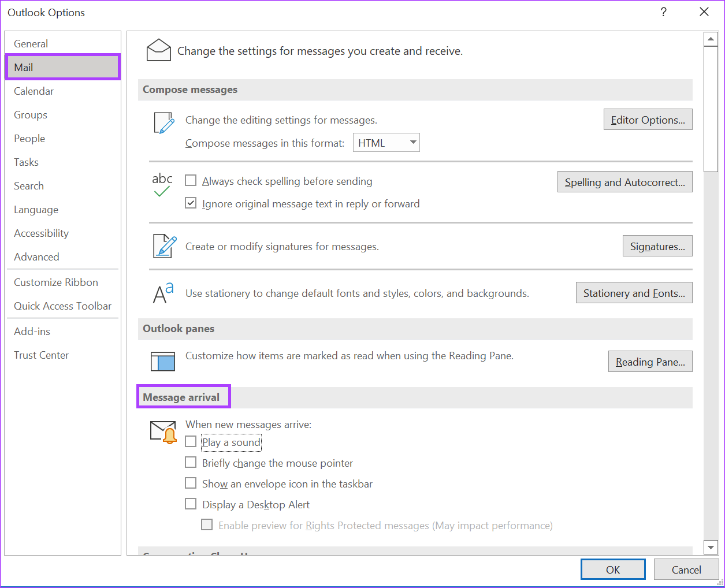Screen dimensions: 725x588
Task: Click the Reading Pane layout icon
Action: pyautogui.click(x=162, y=361)
